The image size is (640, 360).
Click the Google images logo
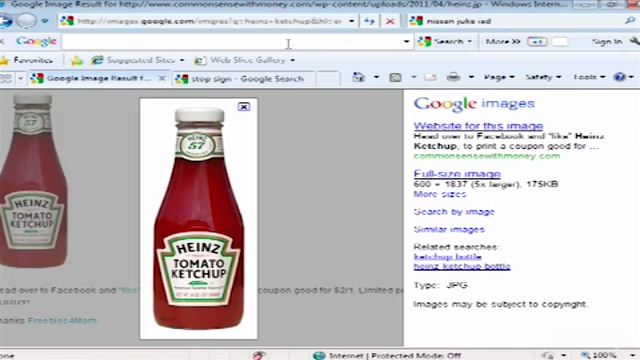(x=474, y=104)
